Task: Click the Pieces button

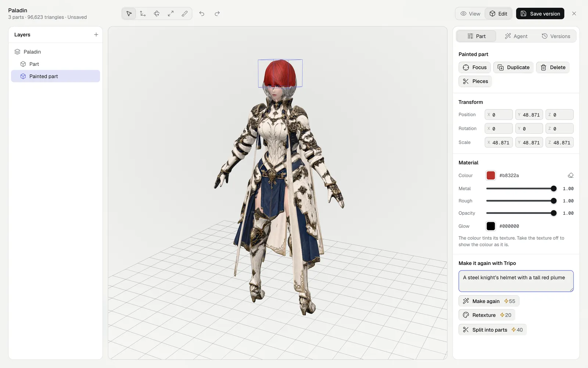Action: click(475, 81)
